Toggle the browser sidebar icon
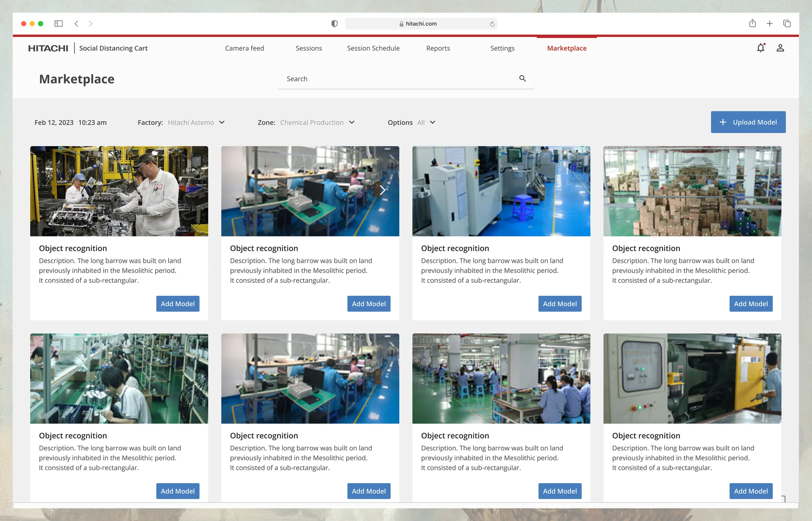 click(59, 24)
